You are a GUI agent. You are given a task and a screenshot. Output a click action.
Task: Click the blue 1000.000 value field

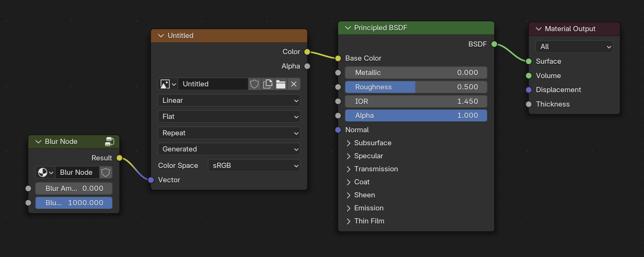point(74,203)
